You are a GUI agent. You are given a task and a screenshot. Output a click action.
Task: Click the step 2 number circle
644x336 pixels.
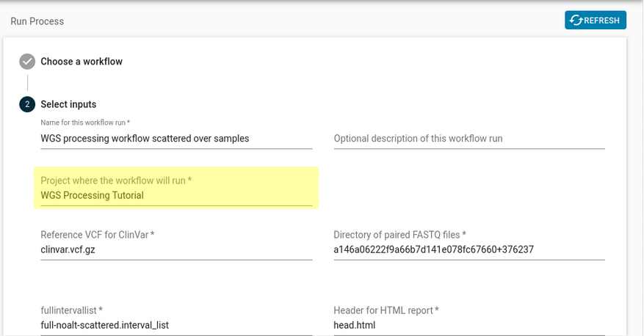tap(27, 104)
